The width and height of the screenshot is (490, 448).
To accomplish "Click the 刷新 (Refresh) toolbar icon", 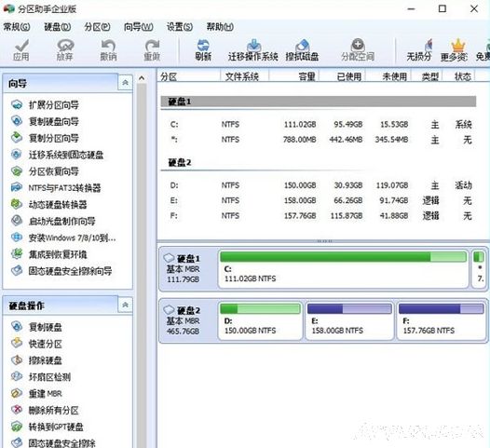I will pos(203,50).
